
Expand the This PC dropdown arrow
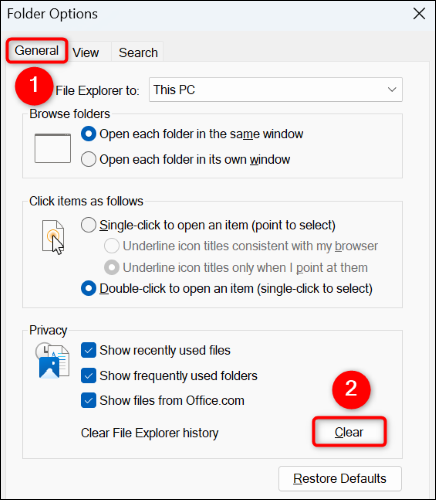point(392,90)
